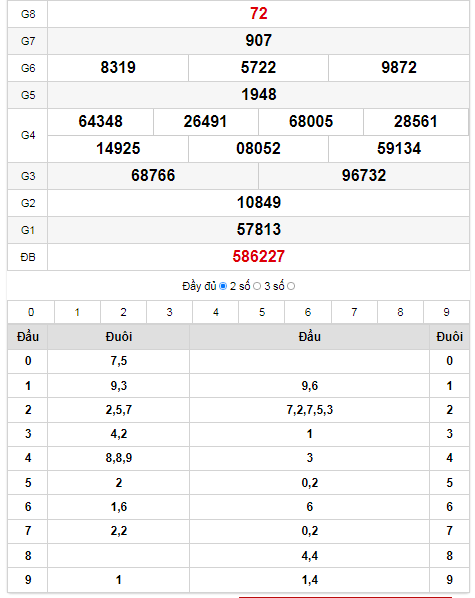
Task: Click the special prize number 586227
Action: pos(259,257)
